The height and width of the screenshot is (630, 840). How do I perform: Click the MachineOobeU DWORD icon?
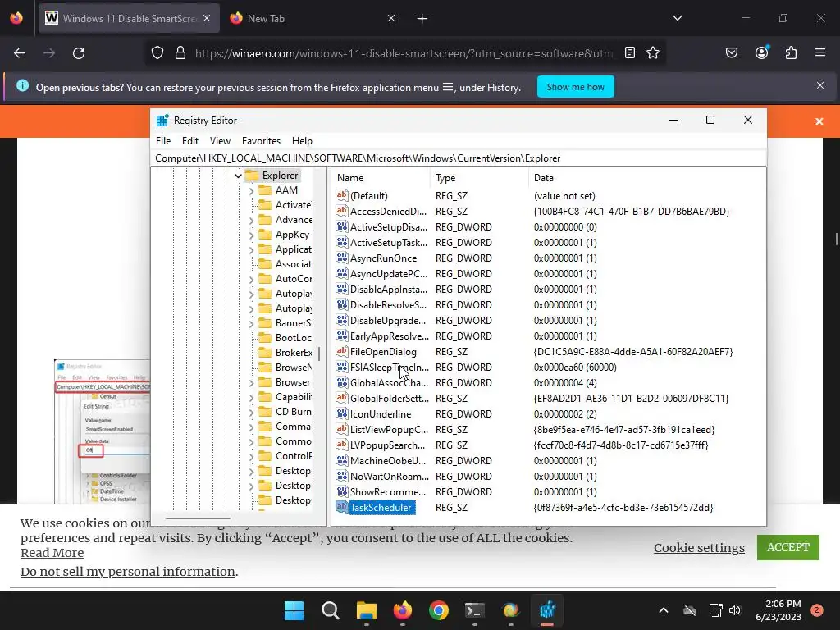tap(342, 460)
